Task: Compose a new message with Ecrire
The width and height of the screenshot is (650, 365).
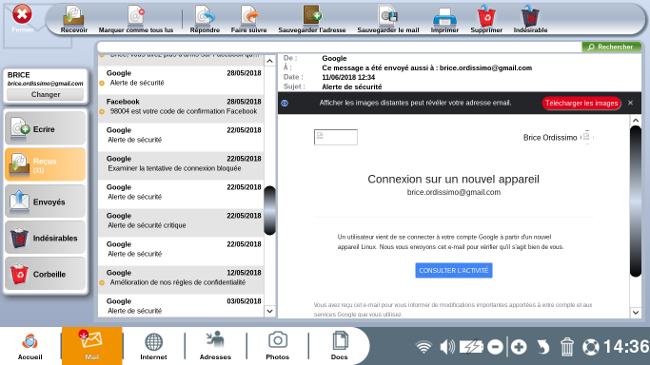Action: (45, 129)
